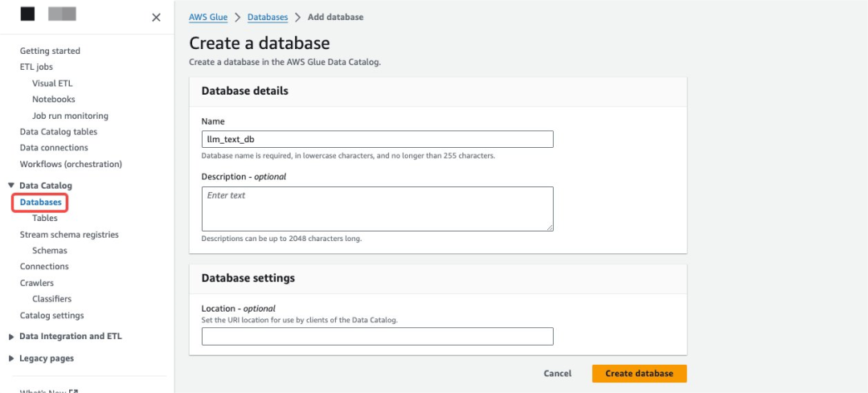Click the database Name input field
Viewport: 868px width, 393px height.
[x=377, y=139]
